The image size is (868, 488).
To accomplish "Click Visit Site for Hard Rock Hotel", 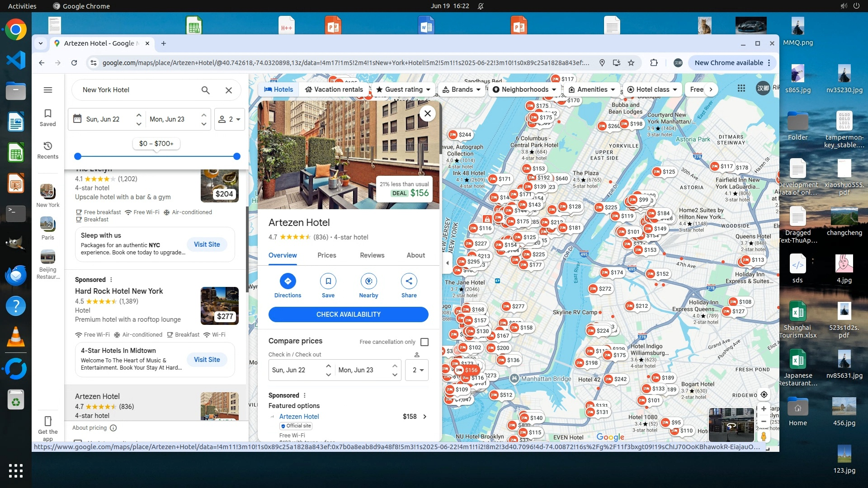I will pyautogui.click(x=207, y=360).
